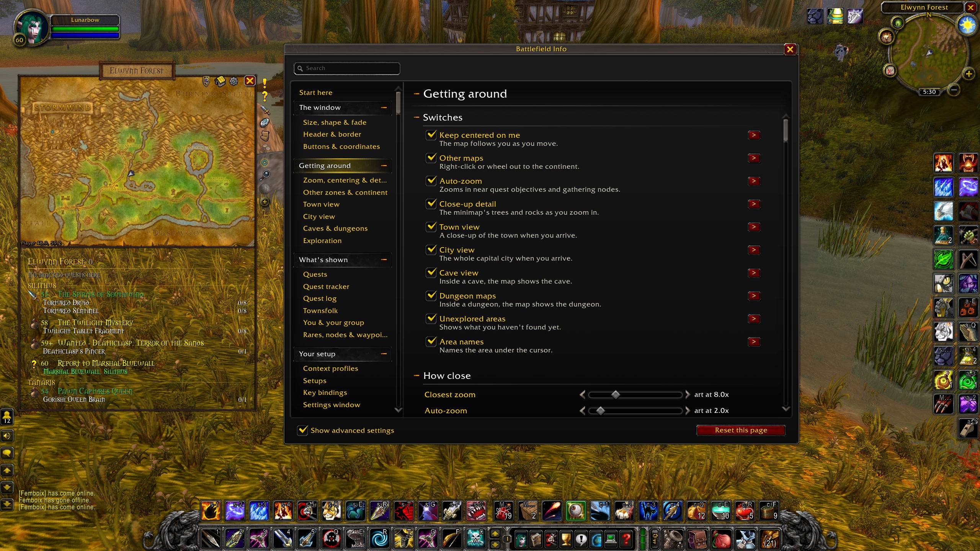Screen dimensions: 980x551
Task: Open the keyring next to the bags
Action: (x=654, y=539)
